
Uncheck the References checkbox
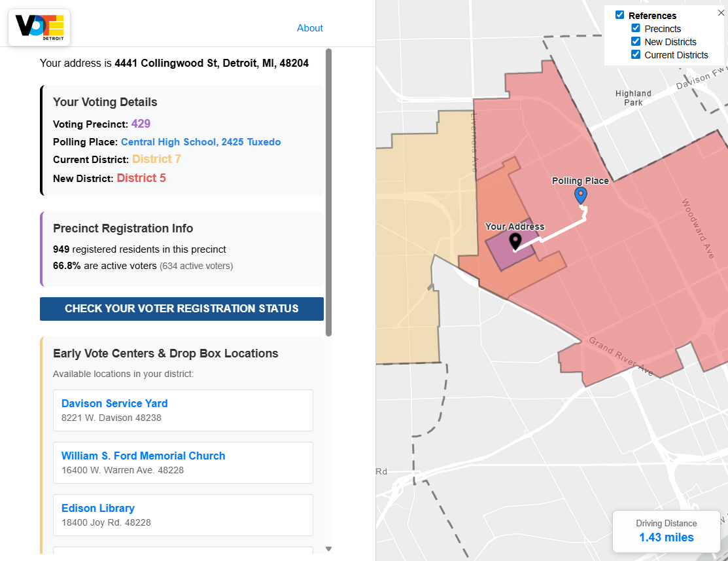[621, 15]
